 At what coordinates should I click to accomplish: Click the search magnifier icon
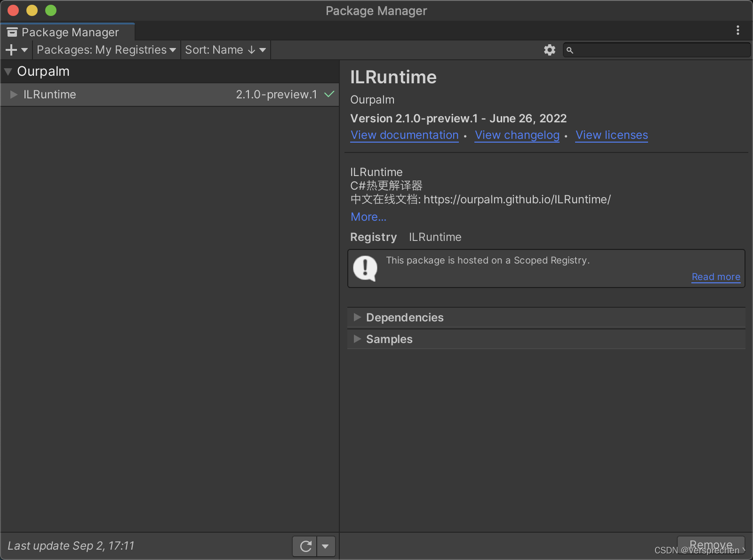coord(569,50)
